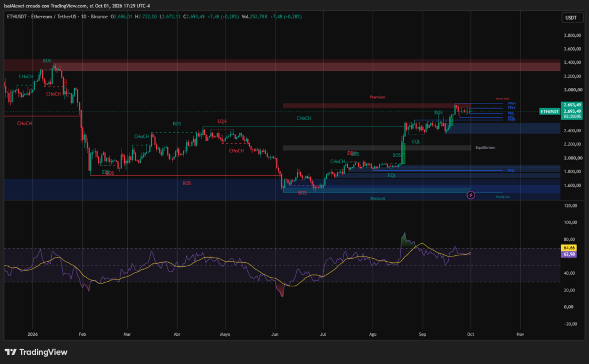Viewport: 589px width, 364px height.
Task: Click the 'Premium' zone label
Action: [377, 97]
